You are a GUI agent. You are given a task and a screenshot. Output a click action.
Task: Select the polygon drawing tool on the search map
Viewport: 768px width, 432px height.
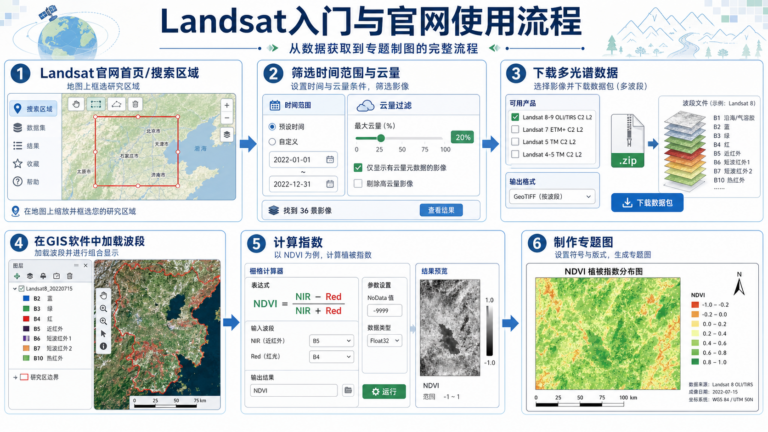point(116,104)
